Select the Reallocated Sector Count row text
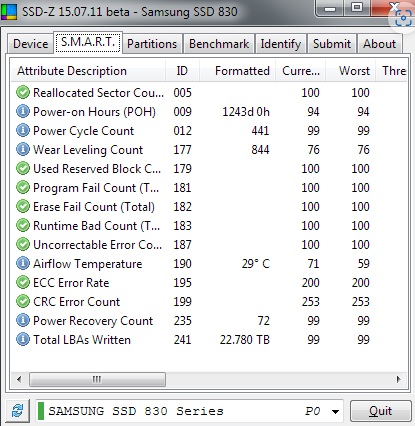The height and width of the screenshot is (426, 415). (x=99, y=93)
